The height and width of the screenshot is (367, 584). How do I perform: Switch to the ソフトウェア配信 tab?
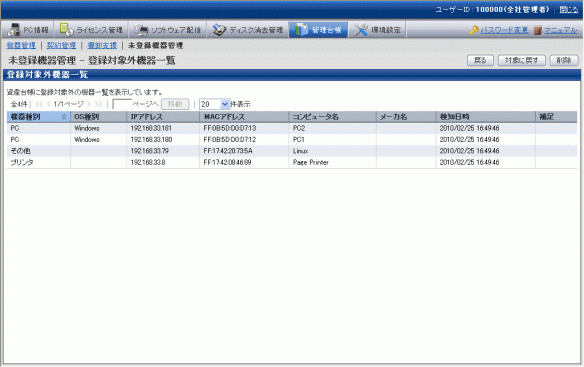(167, 30)
